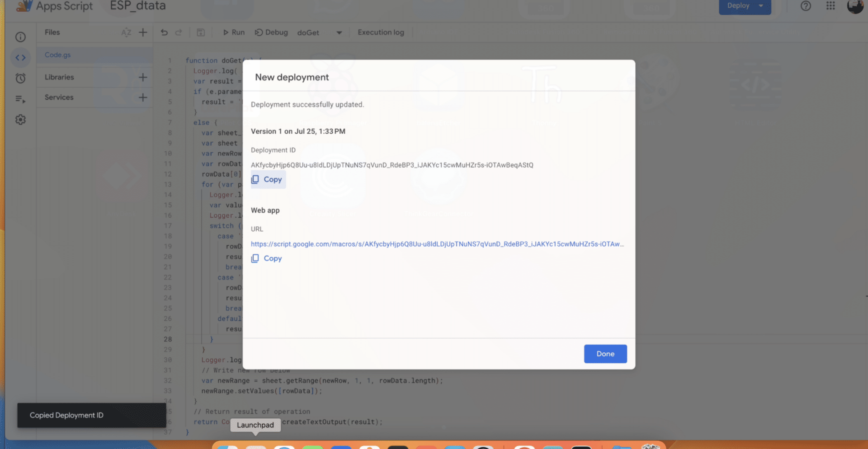The width and height of the screenshot is (868, 449).
Task: Open the Execution log panel
Action: 381,32
